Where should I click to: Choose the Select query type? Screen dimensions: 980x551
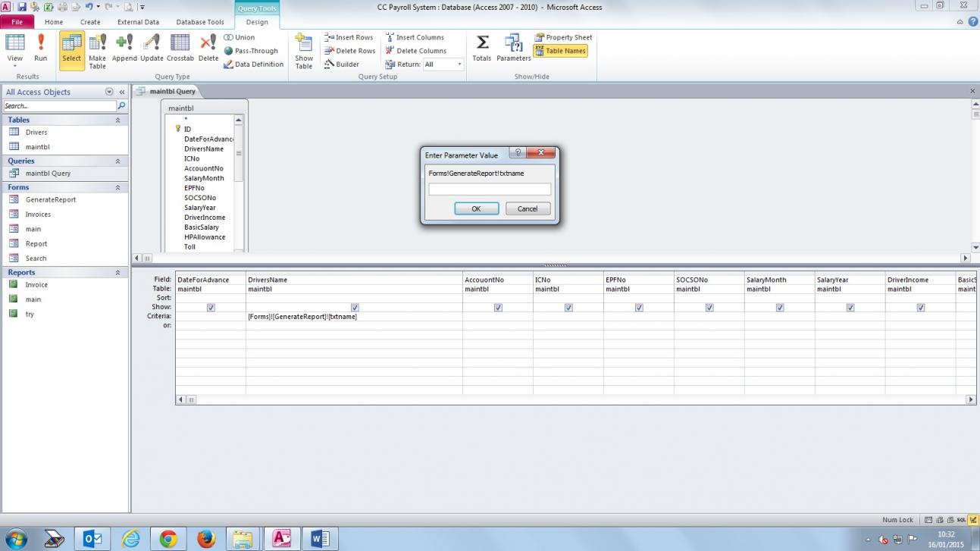72,51
